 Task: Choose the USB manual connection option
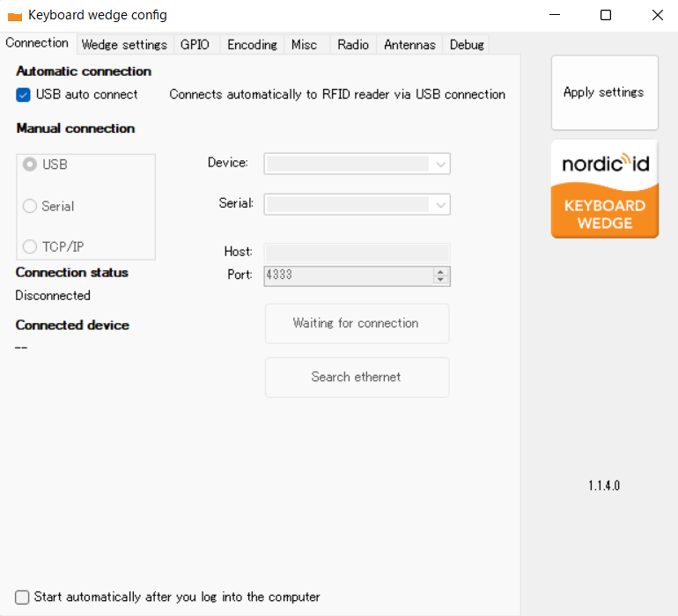tap(31, 165)
